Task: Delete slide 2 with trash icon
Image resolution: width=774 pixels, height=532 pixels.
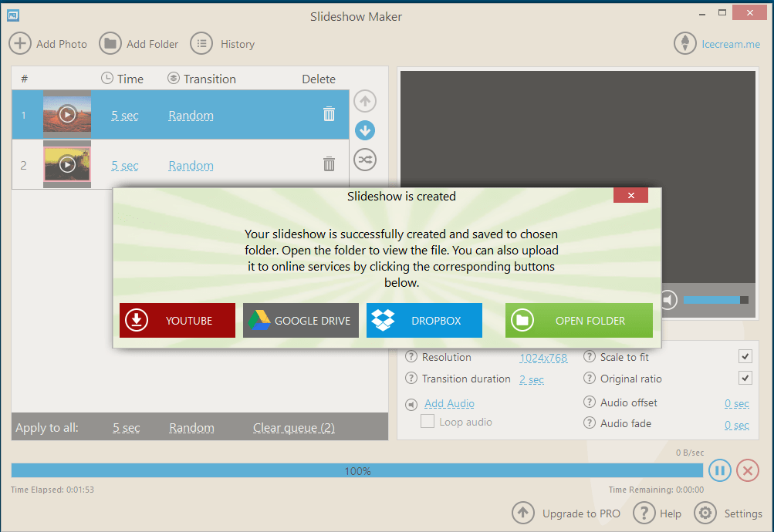Action: tap(329, 163)
